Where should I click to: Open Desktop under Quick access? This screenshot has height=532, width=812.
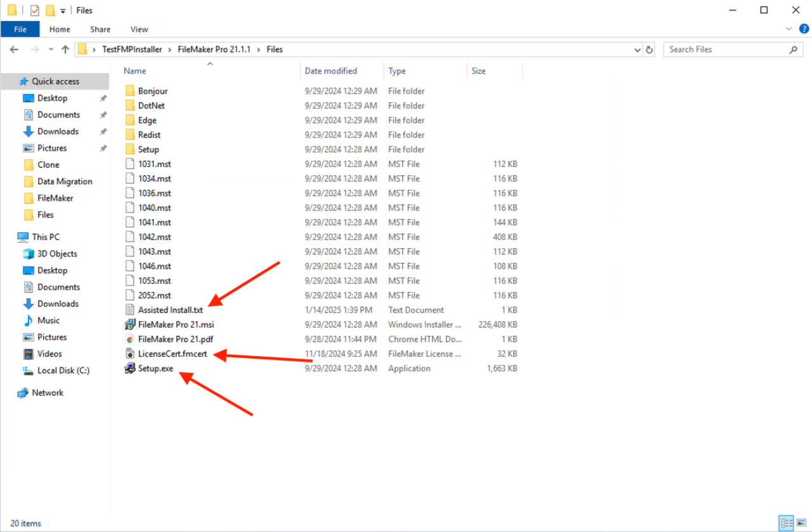tap(52, 98)
